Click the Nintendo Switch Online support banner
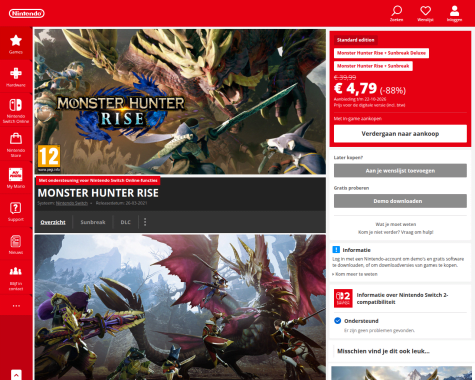Image resolution: width=475 pixels, height=380 pixels. [98, 180]
